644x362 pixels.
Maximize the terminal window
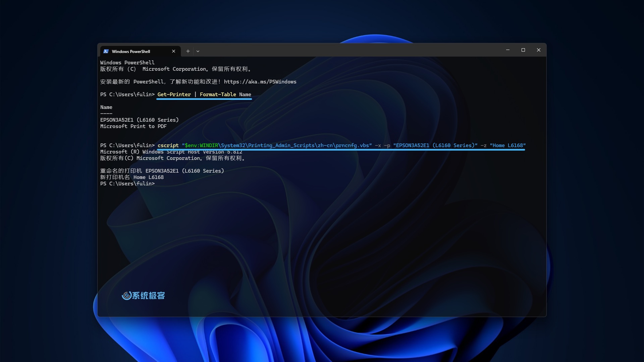click(523, 50)
